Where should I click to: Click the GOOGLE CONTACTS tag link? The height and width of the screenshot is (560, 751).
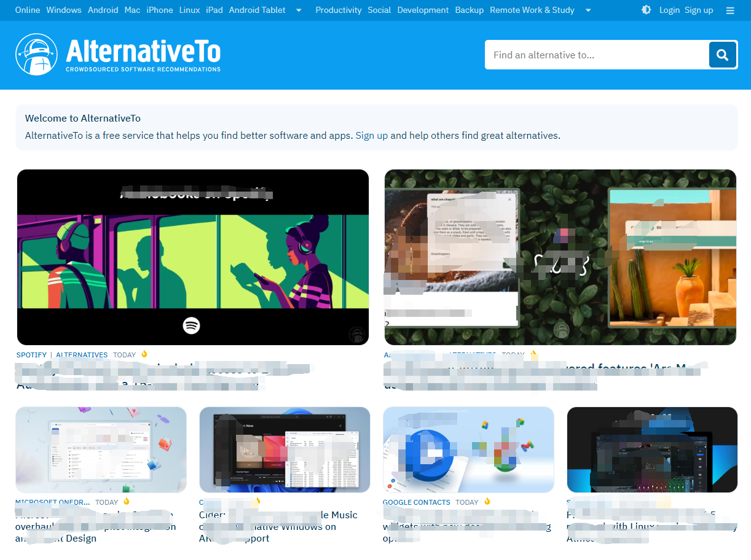coord(417,502)
